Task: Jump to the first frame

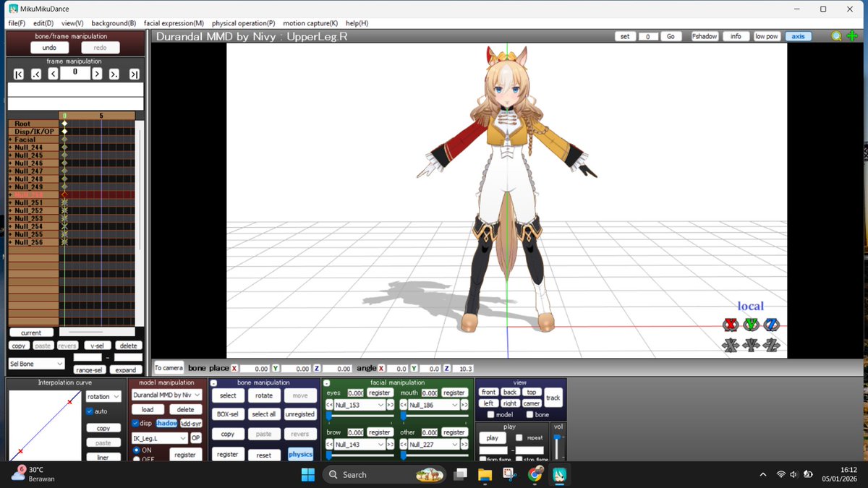Action: (x=18, y=74)
